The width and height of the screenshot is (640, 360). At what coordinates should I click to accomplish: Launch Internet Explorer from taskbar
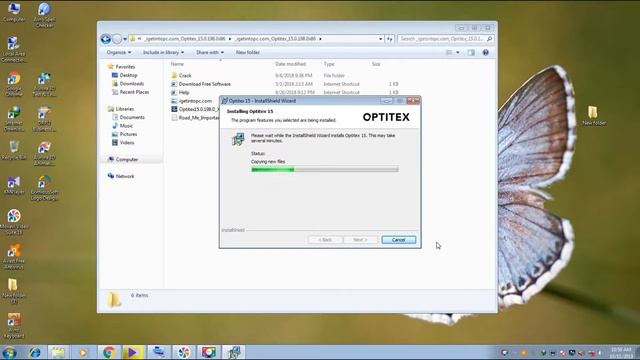coord(35,352)
